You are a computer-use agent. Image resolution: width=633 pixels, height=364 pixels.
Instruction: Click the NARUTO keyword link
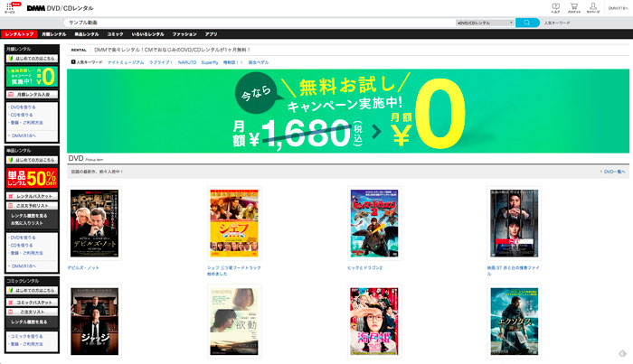tap(187, 62)
